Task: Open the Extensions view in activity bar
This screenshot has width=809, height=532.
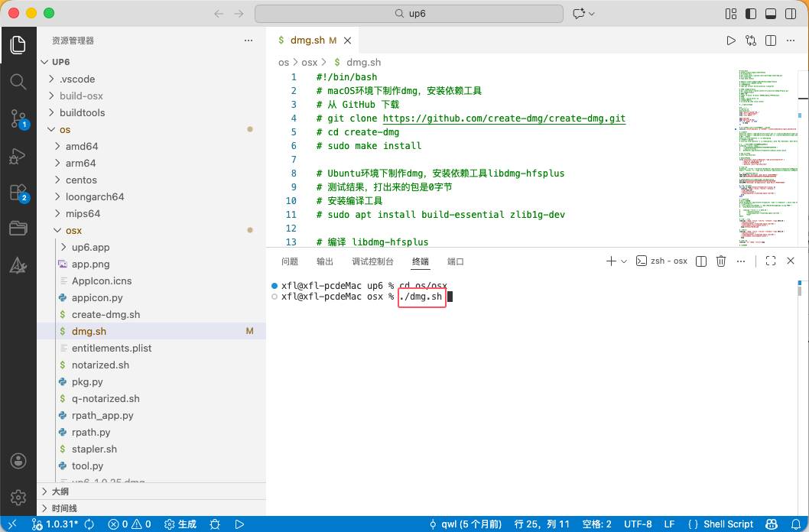Action: (18, 192)
